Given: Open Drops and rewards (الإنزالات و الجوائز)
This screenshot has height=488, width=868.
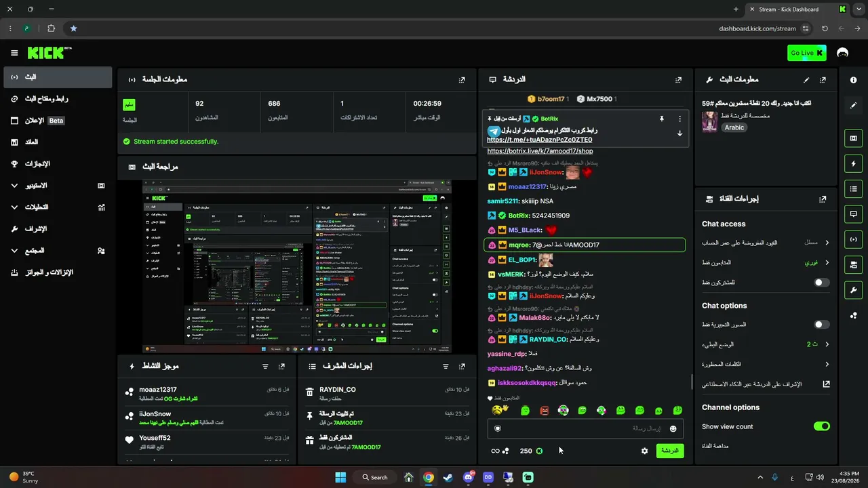Looking at the screenshot, I should (x=58, y=272).
